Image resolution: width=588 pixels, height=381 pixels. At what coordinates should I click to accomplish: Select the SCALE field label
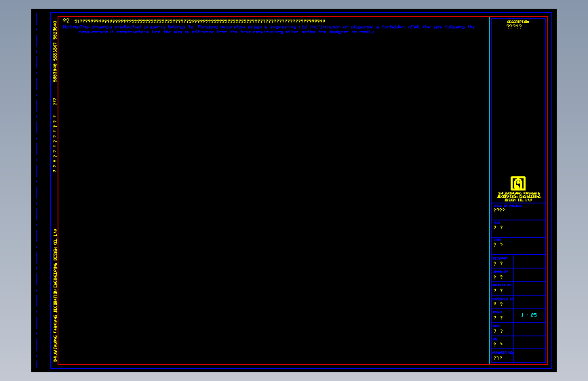pos(497,313)
